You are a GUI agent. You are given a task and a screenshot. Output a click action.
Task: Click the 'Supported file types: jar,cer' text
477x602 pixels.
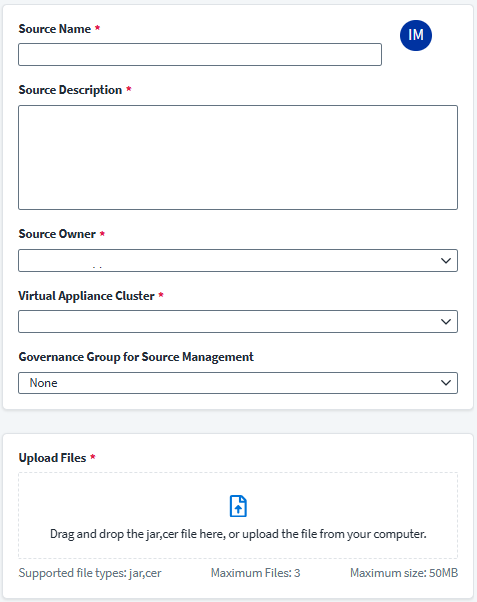click(90, 573)
